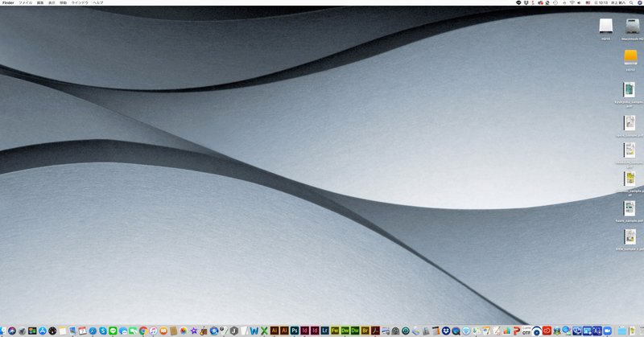Screen dimensions: 644x337
Task: Launch Zoom from the Dock
Action: [x=607, y=331]
